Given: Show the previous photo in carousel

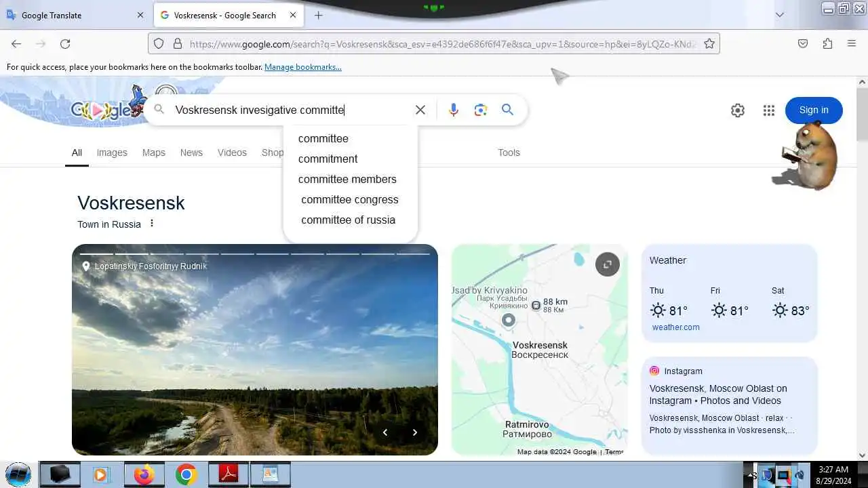Looking at the screenshot, I should coord(385,432).
